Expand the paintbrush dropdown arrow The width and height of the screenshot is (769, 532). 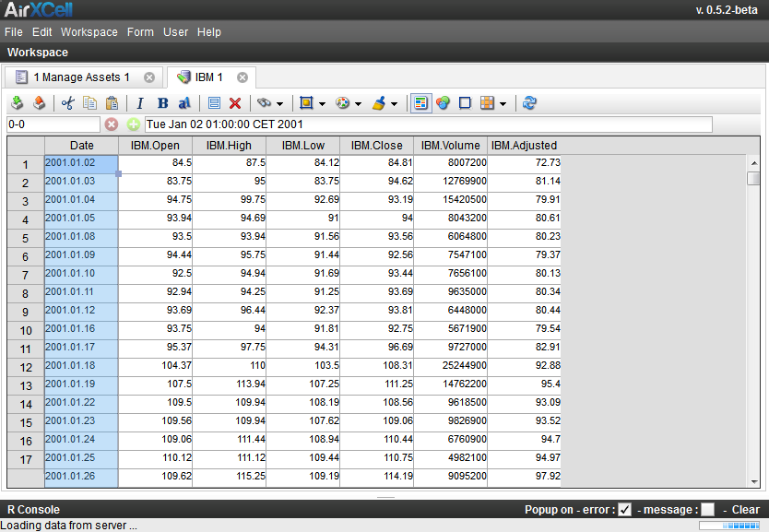coord(395,104)
